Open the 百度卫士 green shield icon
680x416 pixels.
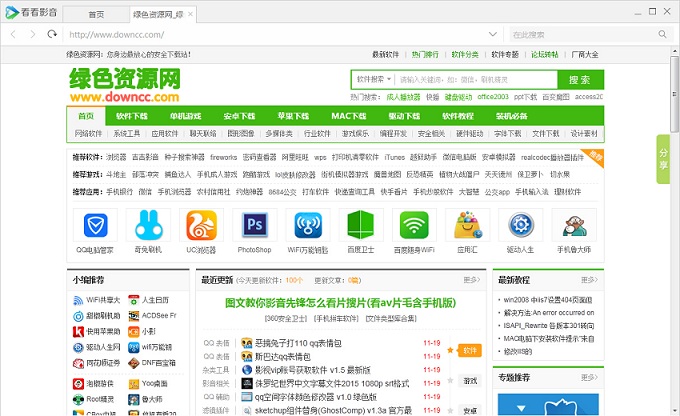(361, 223)
